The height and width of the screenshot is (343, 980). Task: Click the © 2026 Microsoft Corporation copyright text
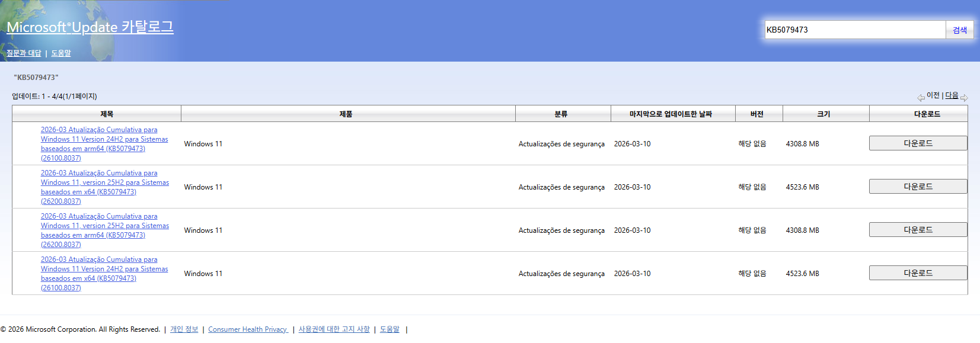[x=80, y=329]
